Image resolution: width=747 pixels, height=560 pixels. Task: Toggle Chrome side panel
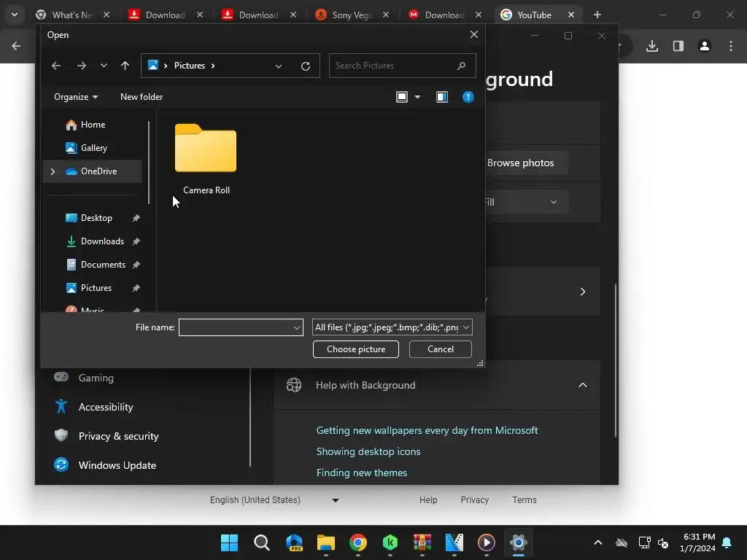click(x=678, y=46)
